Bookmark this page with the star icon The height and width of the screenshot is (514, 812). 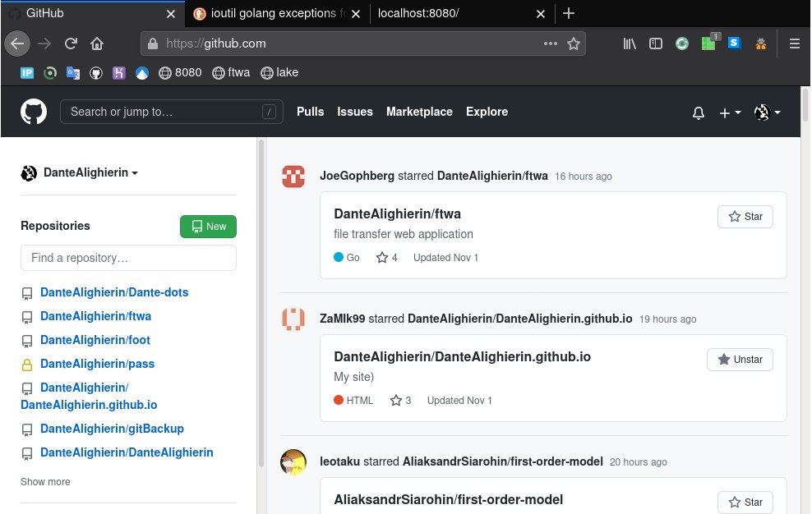click(574, 44)
